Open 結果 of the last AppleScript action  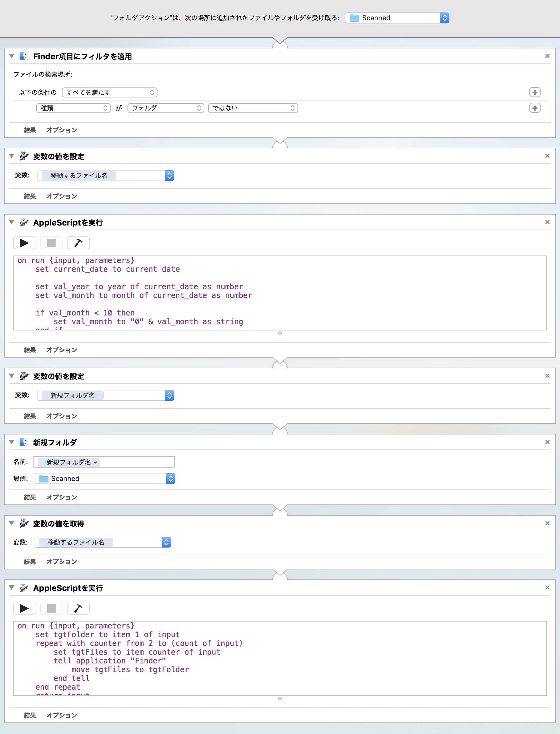[x=30, y=715]
